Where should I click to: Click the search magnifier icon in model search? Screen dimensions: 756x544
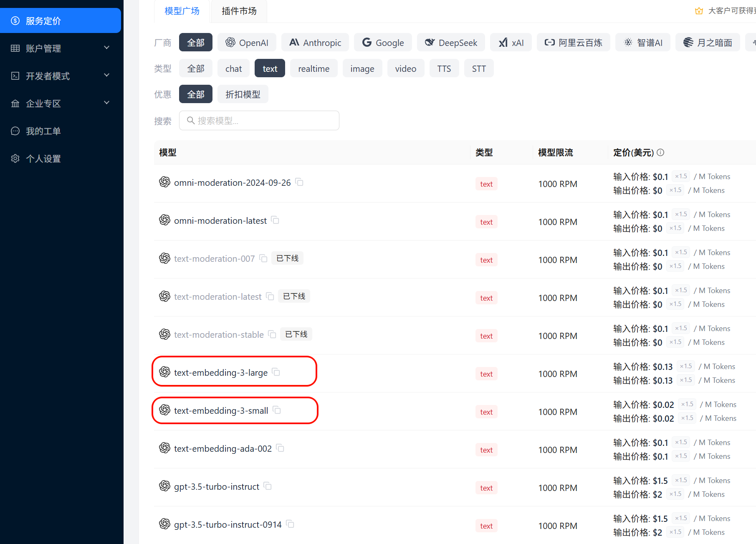191,120
